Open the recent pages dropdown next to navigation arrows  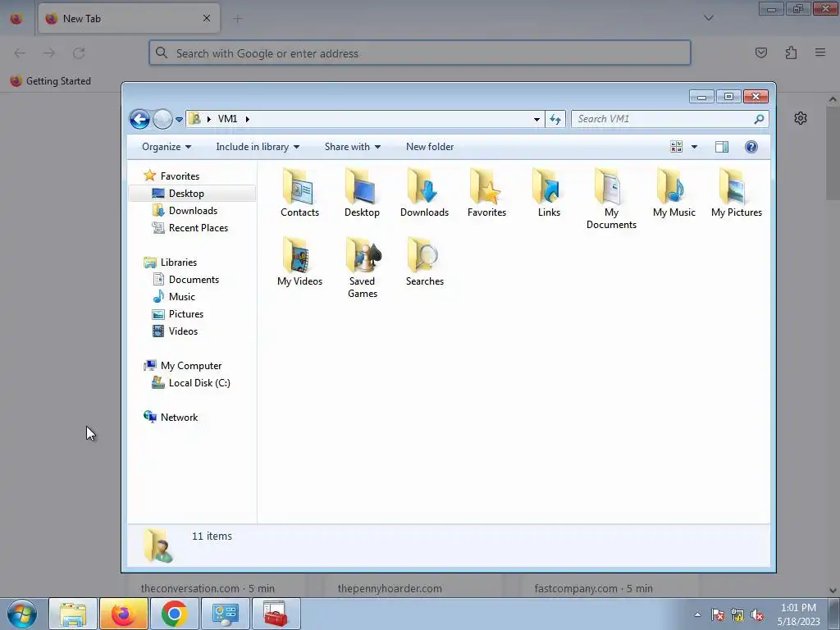[x=179, y=120]
